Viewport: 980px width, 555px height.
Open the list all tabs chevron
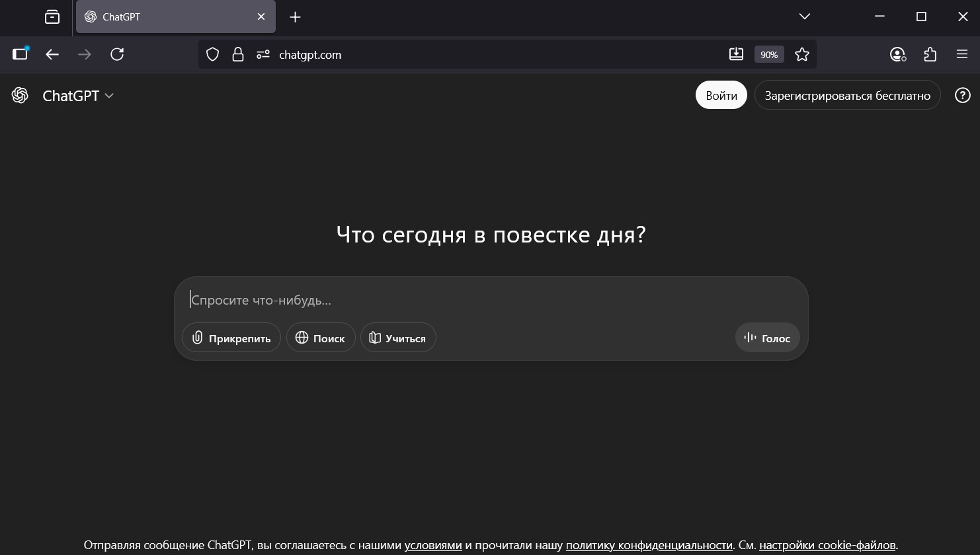pos(804,17)
